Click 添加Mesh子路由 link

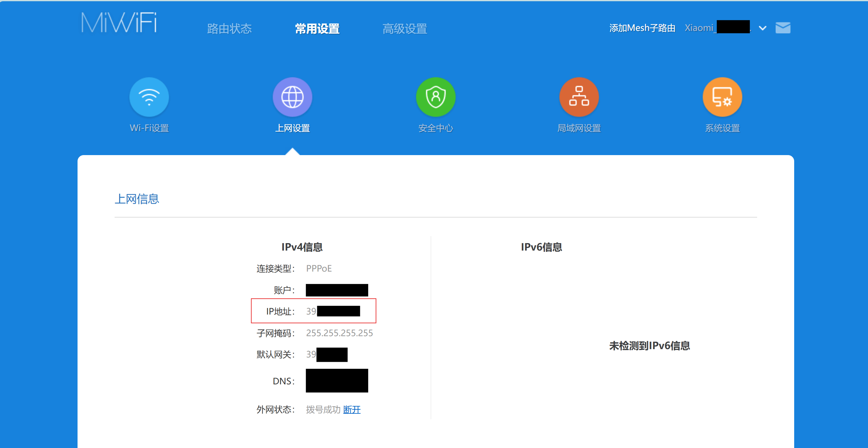(x=642, y=28)
